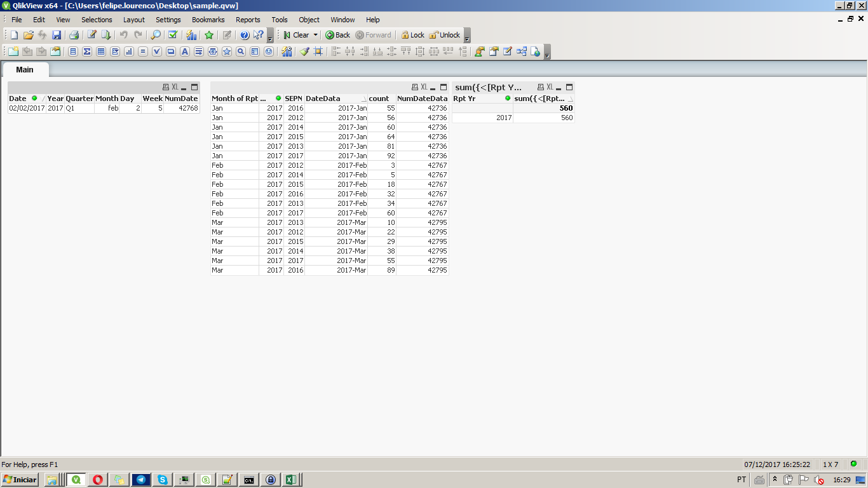Screen dimensions: 868x488
Task: Create a Chart via bar chart icon
Action: (129, 51)
